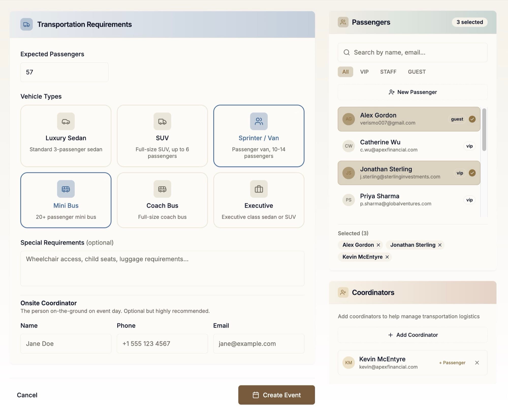Click the Create Event button
The image size is (508, 420).
(277, 395)
